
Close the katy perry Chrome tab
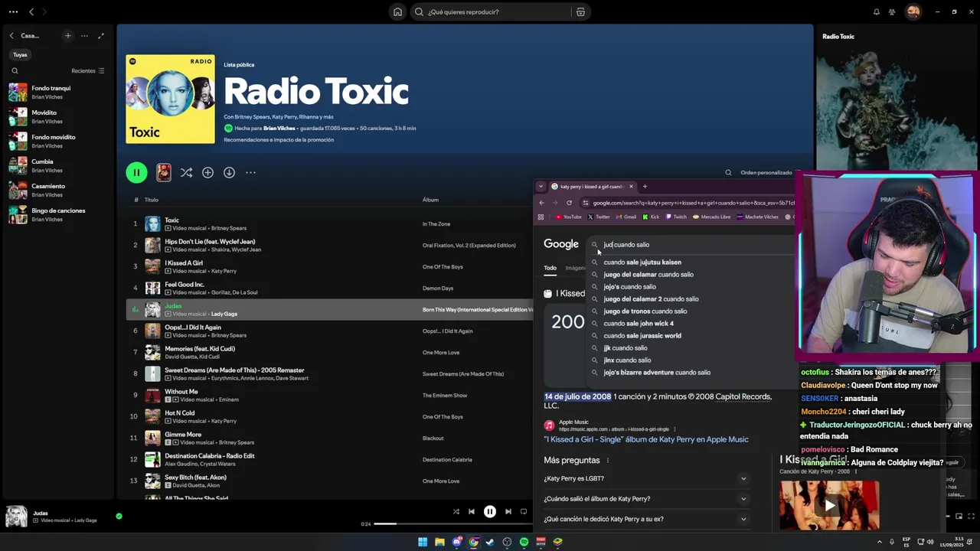coord(631,186)
